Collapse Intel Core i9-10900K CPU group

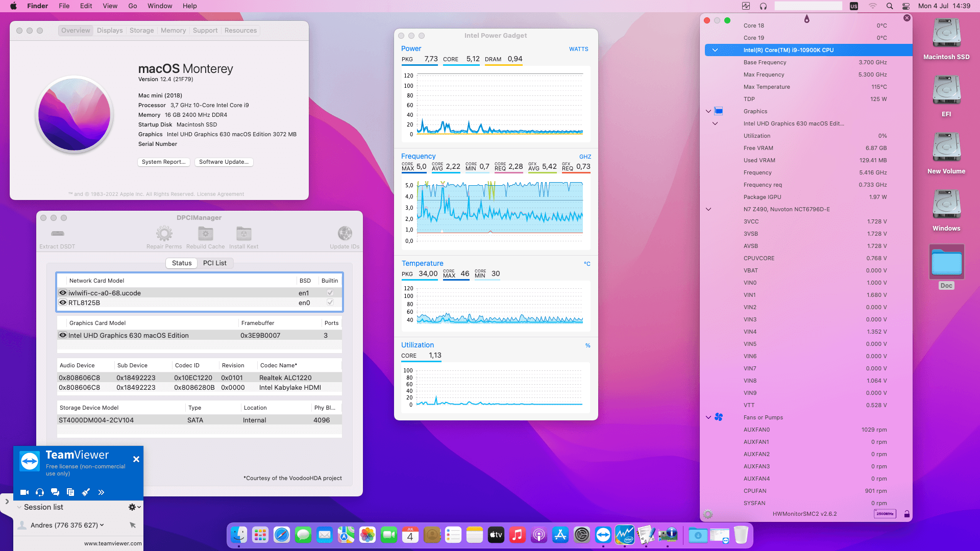715,50
